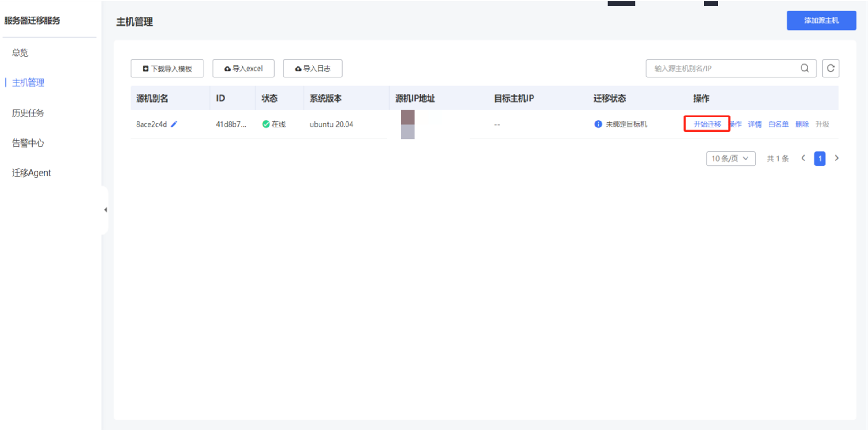The width and height of the screenshot is (868, 430).
Task: Click the 共 1 条 total count text
Action: point(778,159)
